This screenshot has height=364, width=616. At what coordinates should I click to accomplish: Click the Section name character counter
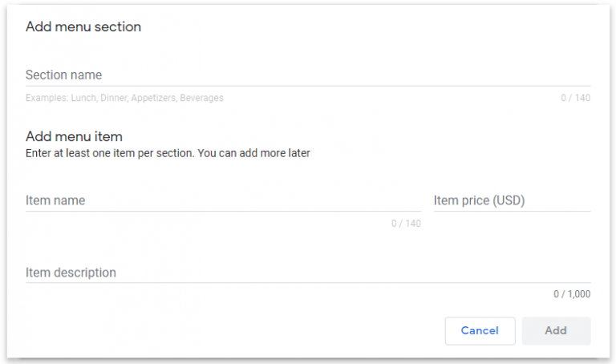(x=575, y=99)
